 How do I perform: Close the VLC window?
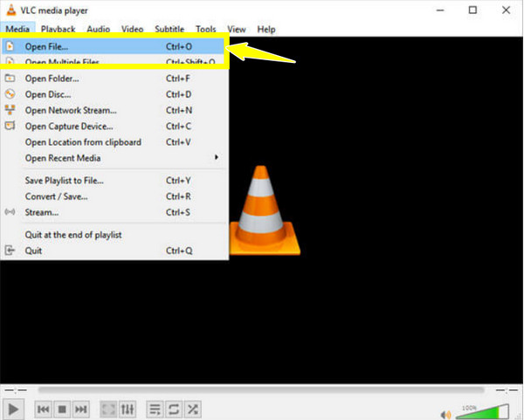tap(506, 10)
